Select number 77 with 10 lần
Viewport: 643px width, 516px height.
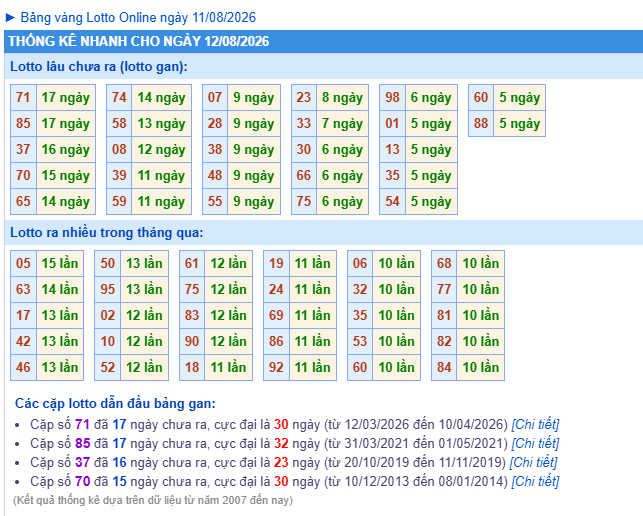click(444, 290)
